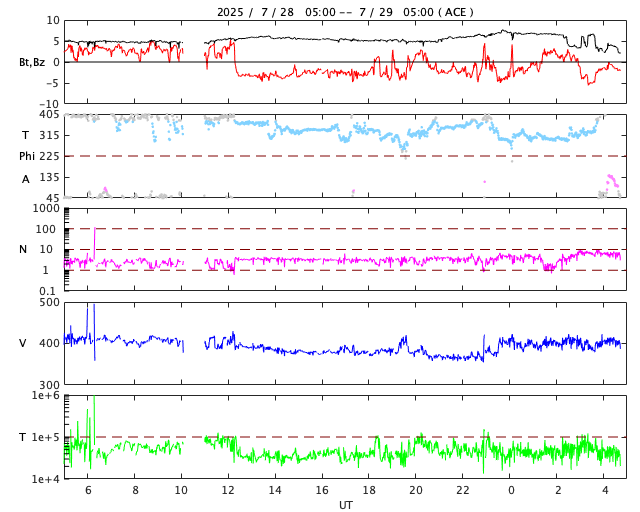This screenshot has width=640, height=512.
Task: Click the '135' tick label
Action: [x=49, y=177]
